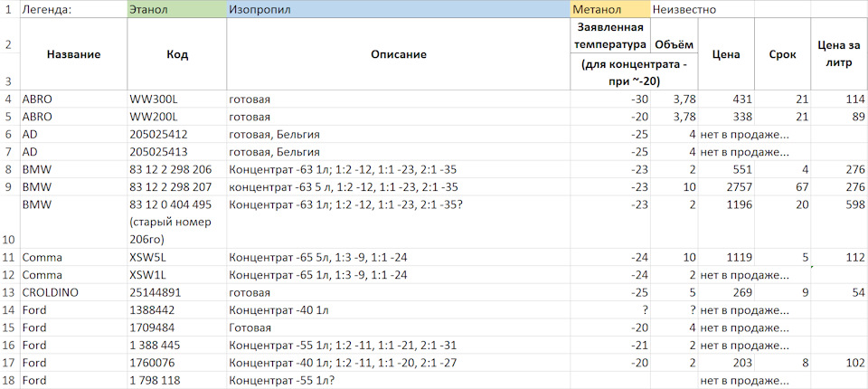Image resolution: width=868 pixels, height=389 pixels.
Task: Click the "CROLDINO" name cell
Action: point(72,292)
